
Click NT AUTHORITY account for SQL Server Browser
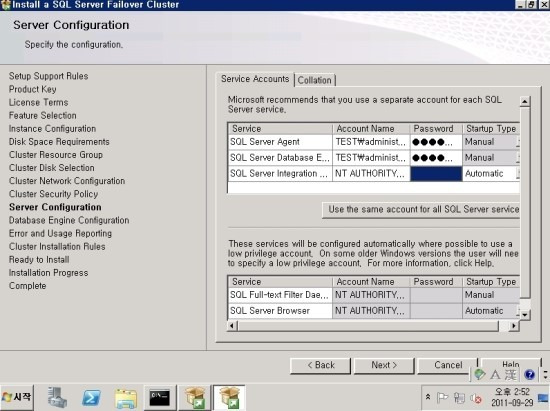click(x=371, y=311)
